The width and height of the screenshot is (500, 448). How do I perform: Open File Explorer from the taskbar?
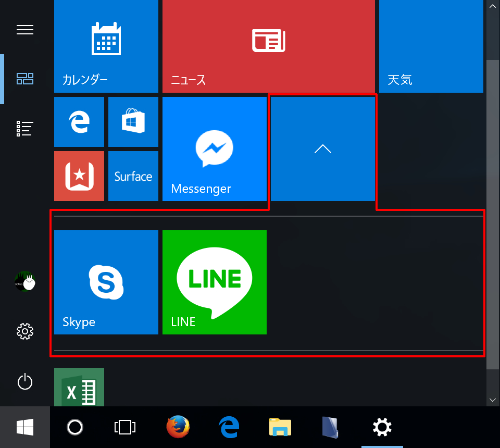[280, 427]
